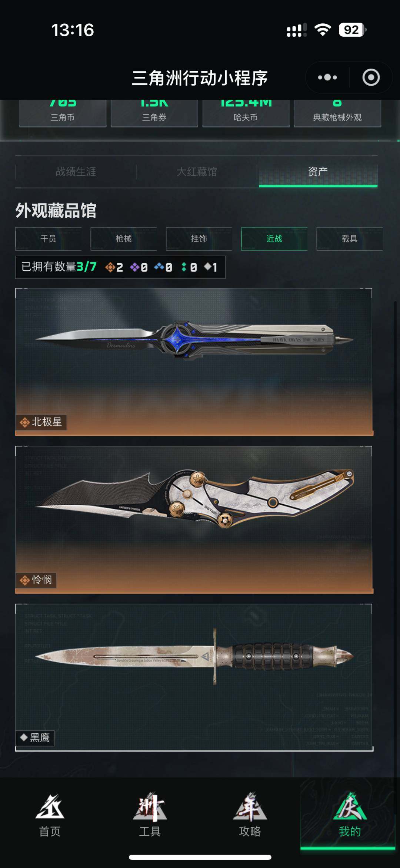Filter collection by 干员
The image size is (400, 868).
tap(49, 239)
